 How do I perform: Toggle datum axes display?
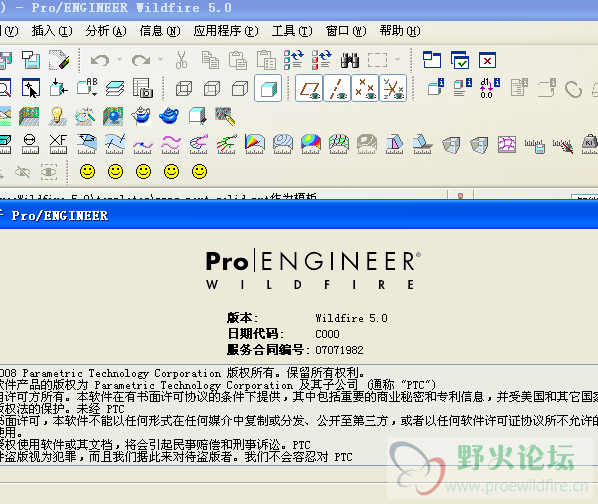337,89
